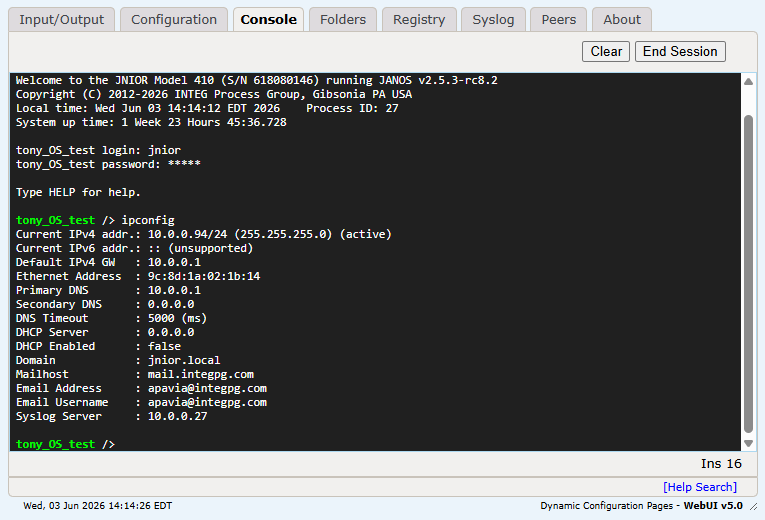Switch to the Configuration tab
The height and width of the screenshot is (520, 765).
point(174,20)
